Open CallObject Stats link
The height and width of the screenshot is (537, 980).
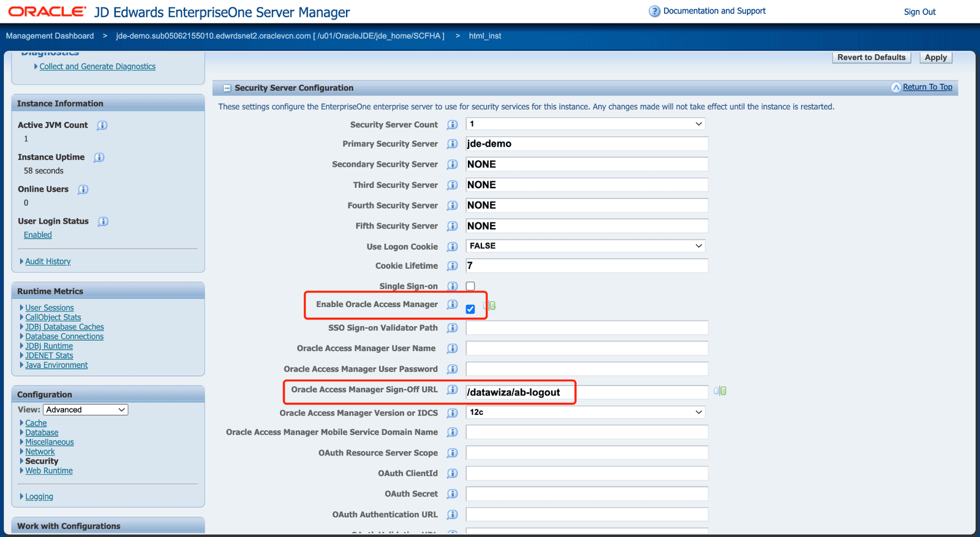pos(53,318)
